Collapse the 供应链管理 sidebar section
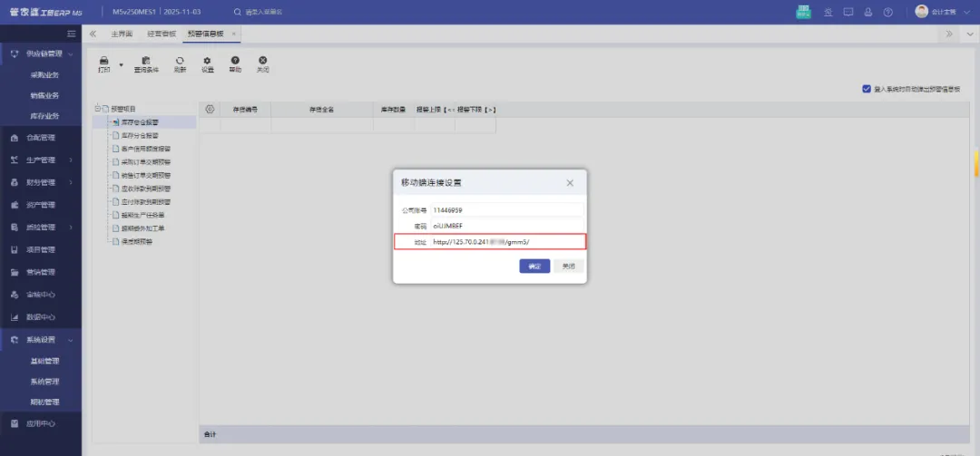The width and height of the screenshot is (980, 456). 71,54
